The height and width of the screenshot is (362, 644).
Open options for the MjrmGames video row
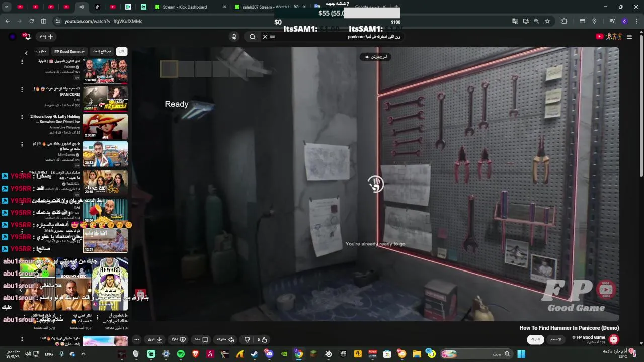pyautogui.click(x=22, y=144)
